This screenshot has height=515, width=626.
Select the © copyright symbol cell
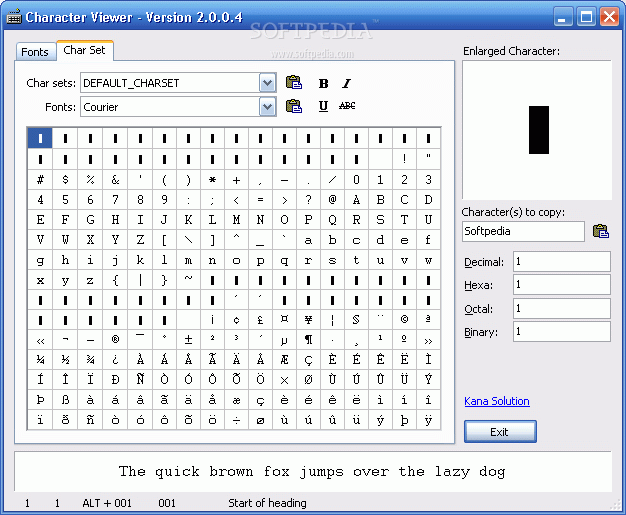[404, 320]
